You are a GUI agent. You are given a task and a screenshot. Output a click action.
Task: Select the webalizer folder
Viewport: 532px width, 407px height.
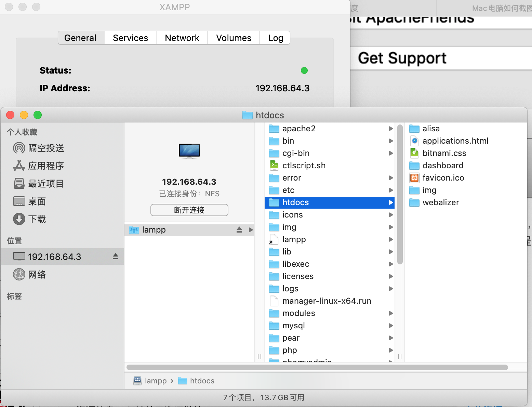466,202
